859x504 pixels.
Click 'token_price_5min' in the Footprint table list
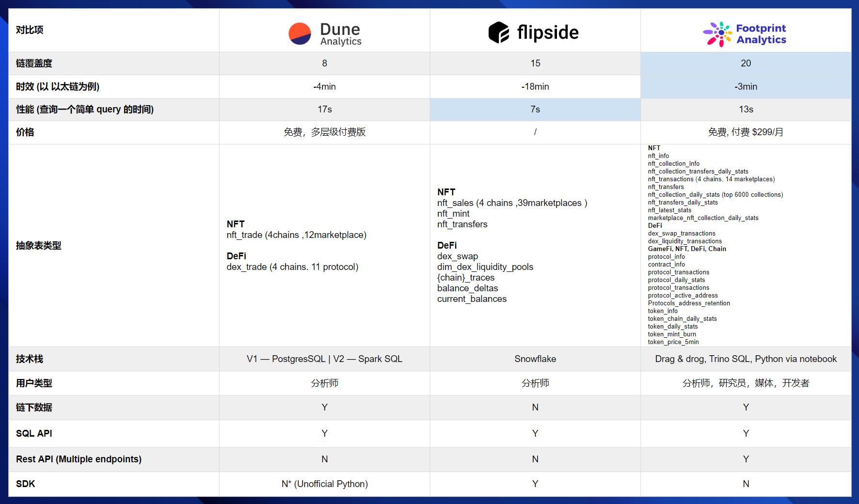(673, 342)
